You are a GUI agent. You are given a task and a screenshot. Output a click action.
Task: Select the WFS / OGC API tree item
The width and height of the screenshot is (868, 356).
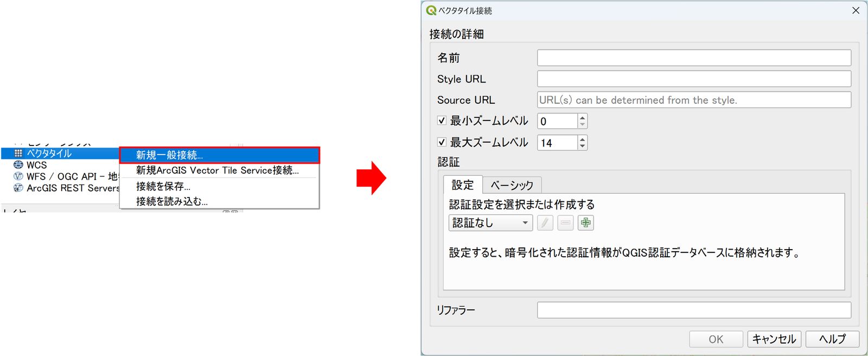[72, 176]
